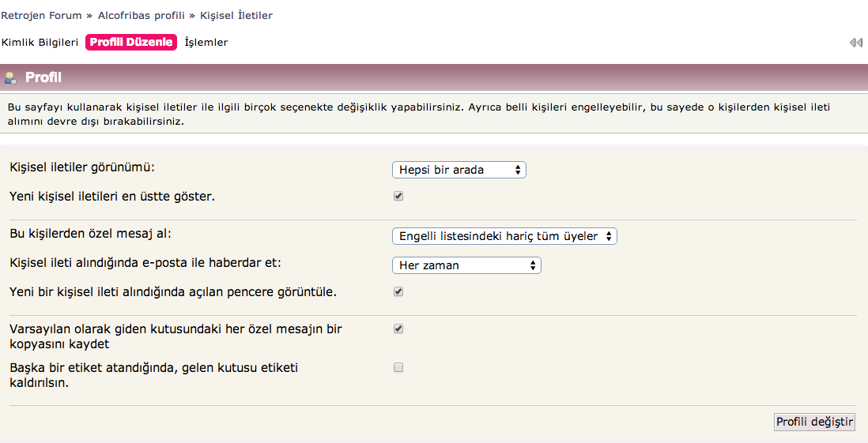
Task: Select the Profili Düzenle tab
Action: (131, 42)
